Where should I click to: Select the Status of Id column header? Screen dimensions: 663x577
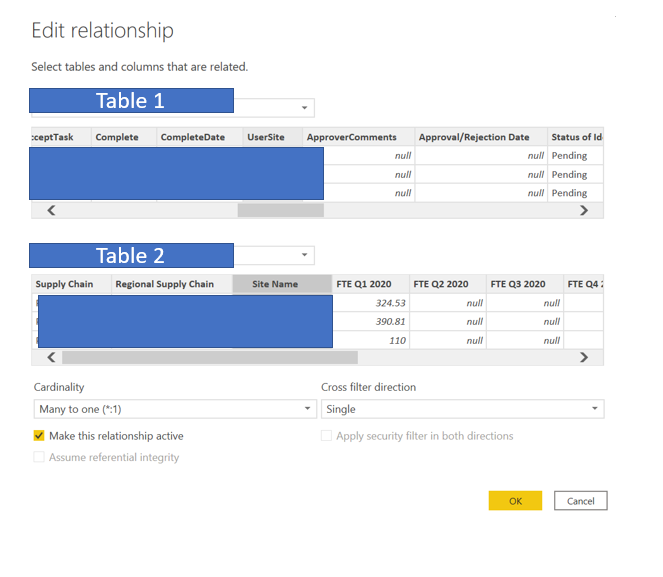tap(575, 137)
